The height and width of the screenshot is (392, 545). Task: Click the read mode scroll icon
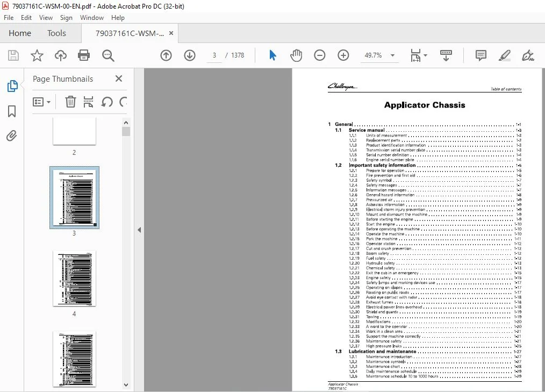tap(446, 55)
